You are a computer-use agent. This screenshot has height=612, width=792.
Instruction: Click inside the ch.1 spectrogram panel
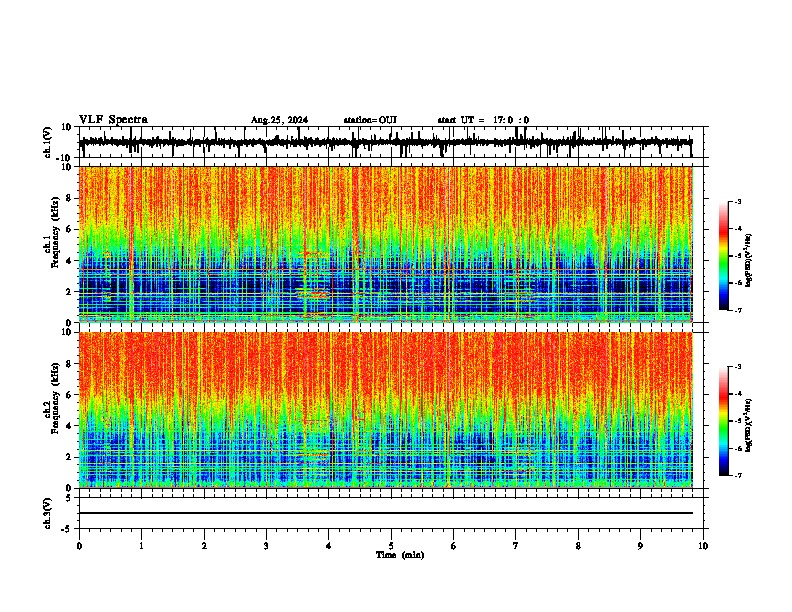385,244
